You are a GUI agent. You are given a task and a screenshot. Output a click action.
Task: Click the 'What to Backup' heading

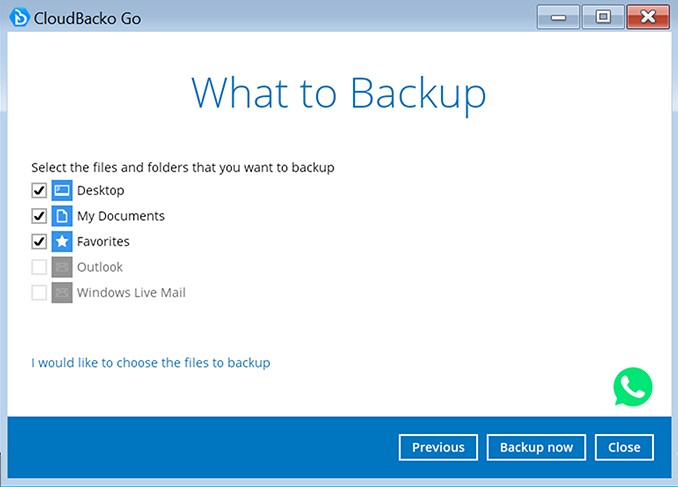tap(338, 92)
